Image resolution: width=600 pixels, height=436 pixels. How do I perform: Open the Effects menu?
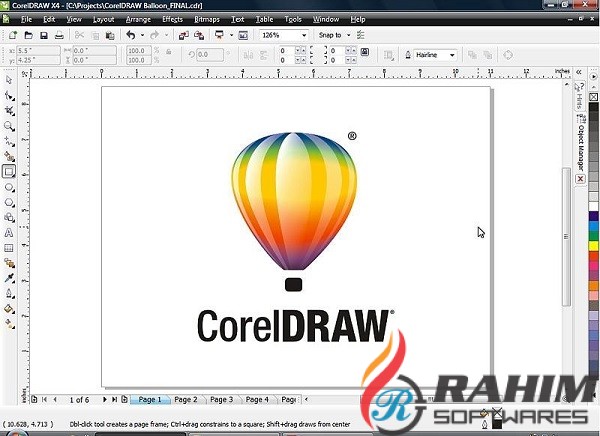172,19
